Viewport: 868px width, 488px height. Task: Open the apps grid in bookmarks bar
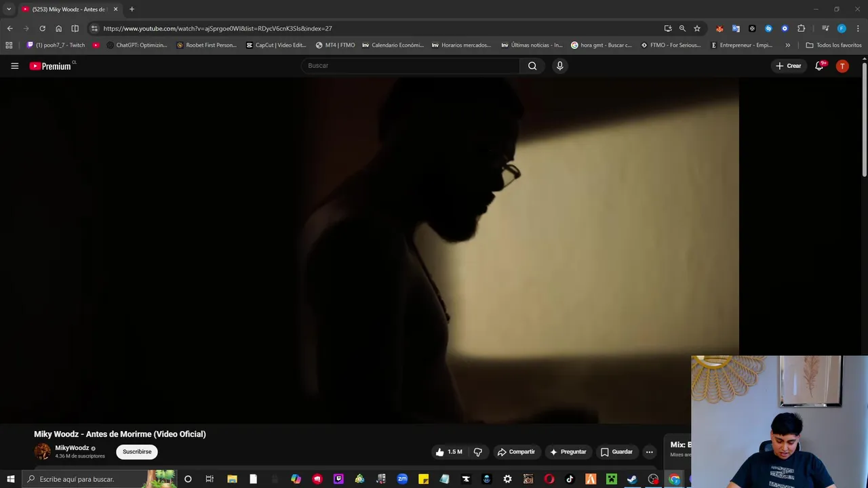(9, 45)
